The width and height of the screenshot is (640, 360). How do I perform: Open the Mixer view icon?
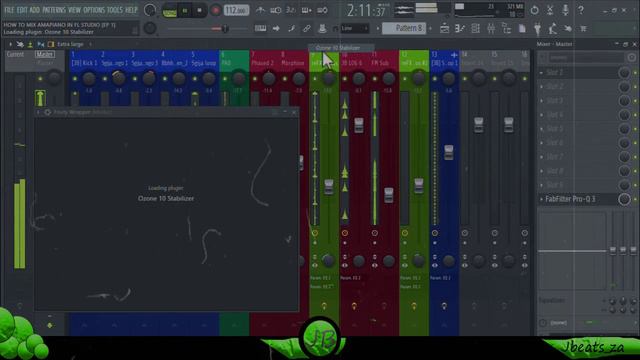point(491,29)
